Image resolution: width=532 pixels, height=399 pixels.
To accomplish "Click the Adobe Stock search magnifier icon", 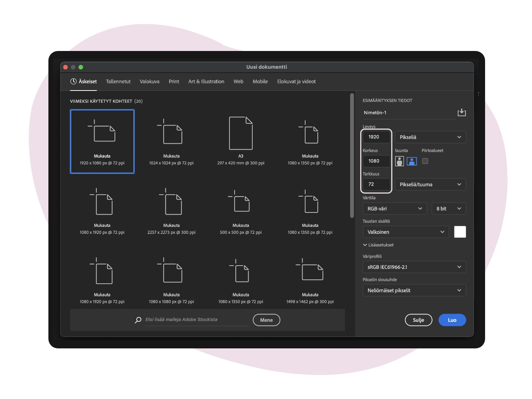I will click(138, 320).
